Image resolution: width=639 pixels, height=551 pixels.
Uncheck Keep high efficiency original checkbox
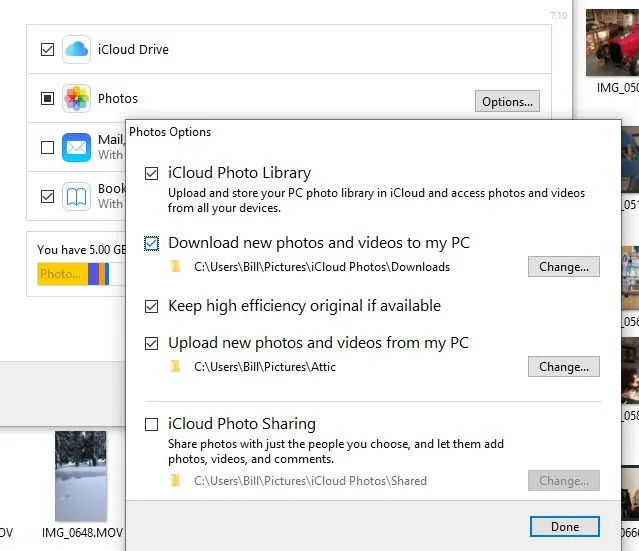(152, 306)
